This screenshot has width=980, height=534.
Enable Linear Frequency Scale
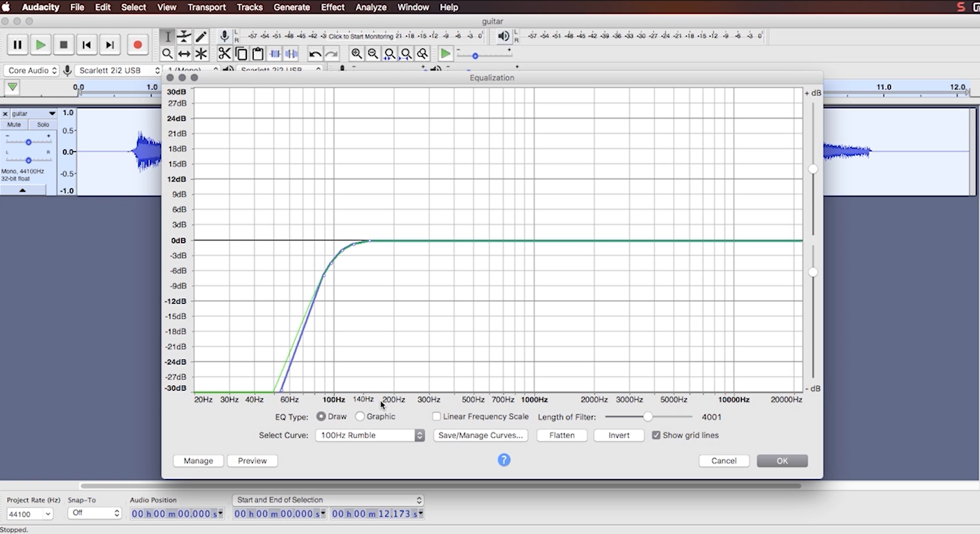point(436,416)
